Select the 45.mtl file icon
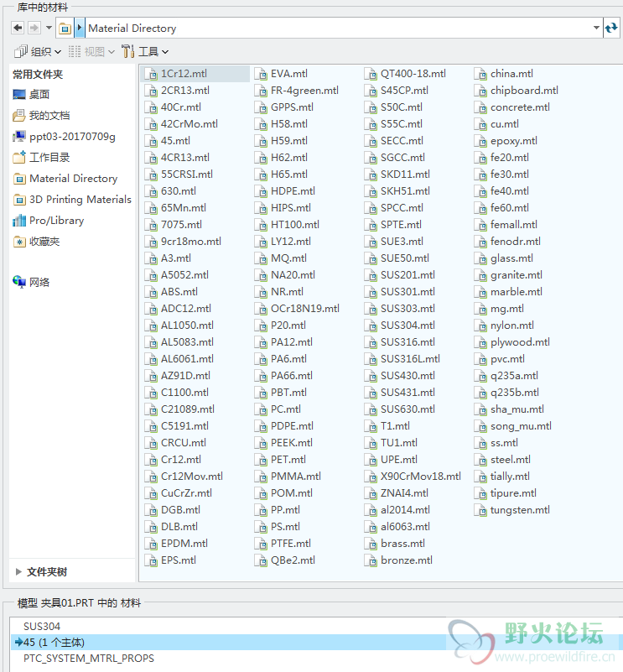 (151, 141)
